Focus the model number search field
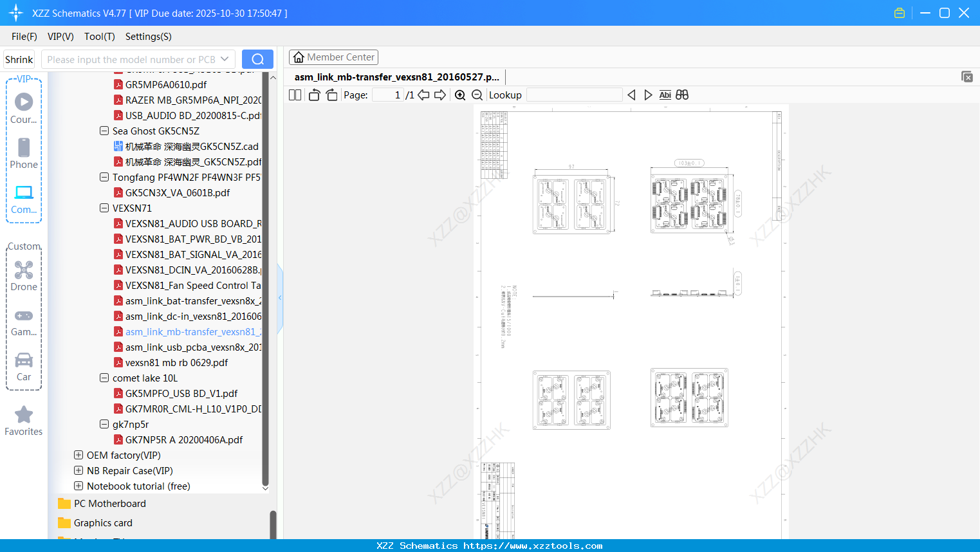 coord(131,59)
